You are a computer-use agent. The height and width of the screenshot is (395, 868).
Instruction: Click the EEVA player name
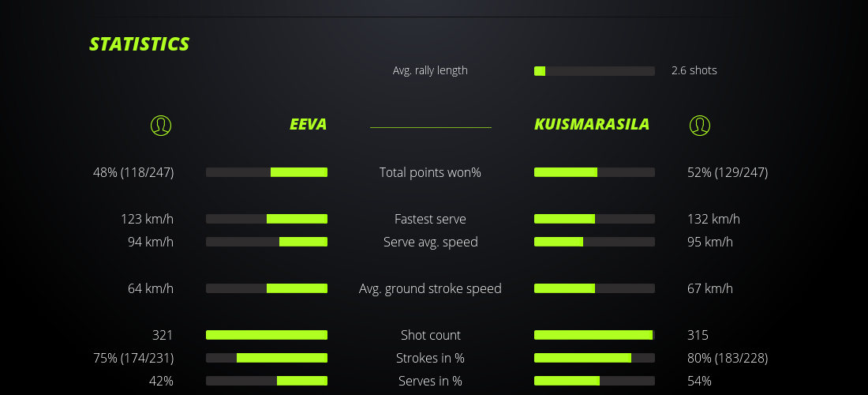click(308, 124)
